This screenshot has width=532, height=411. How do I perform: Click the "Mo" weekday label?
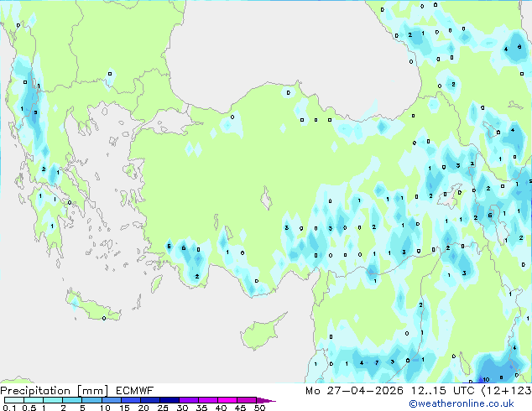tap(313, 391)
